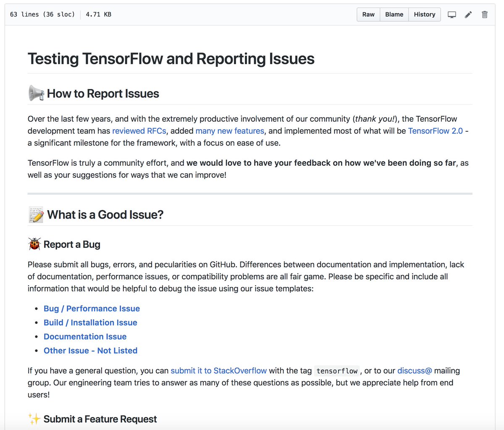This screenshot has width=504, height=430.
Task: Open the Blame view
Action: pos(394,14)
